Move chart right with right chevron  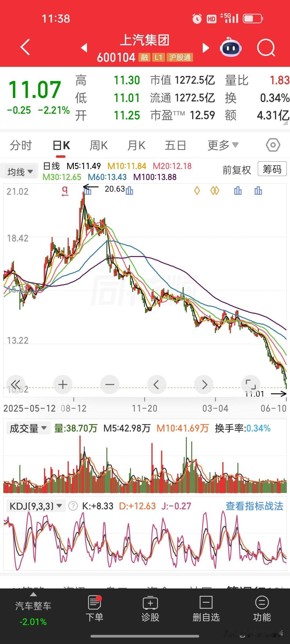pyautogui.click(x=204, y=385)
